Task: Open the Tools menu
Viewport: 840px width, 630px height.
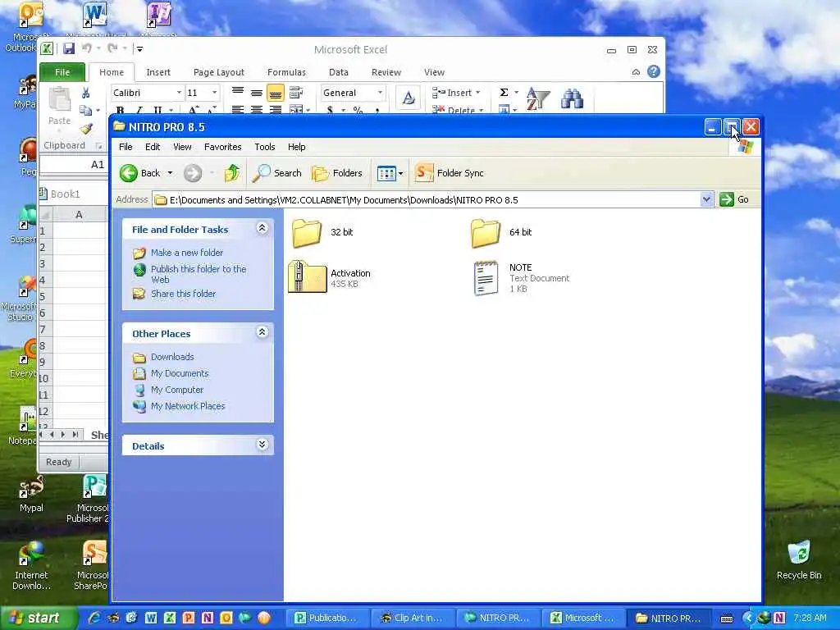Action: coord(265,147)
